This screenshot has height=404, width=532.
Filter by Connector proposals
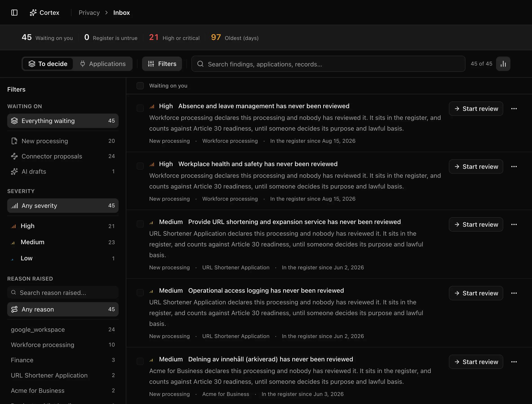pos(63,156)
